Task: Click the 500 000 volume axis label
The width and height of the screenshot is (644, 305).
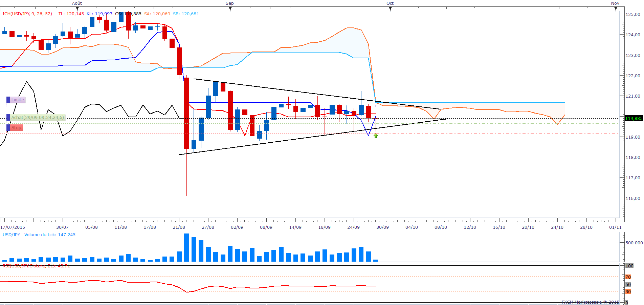Action: [x=634, y=243]
